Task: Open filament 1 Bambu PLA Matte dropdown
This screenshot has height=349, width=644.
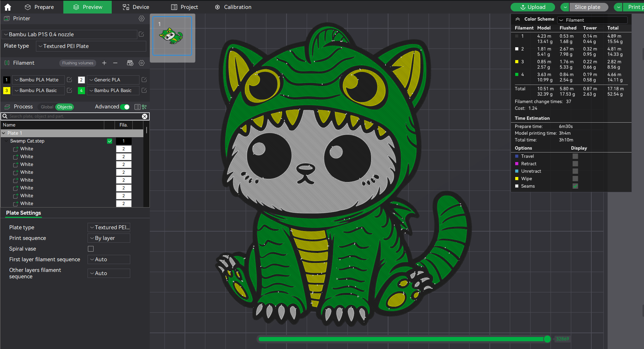Action: [x=38, y=80]
